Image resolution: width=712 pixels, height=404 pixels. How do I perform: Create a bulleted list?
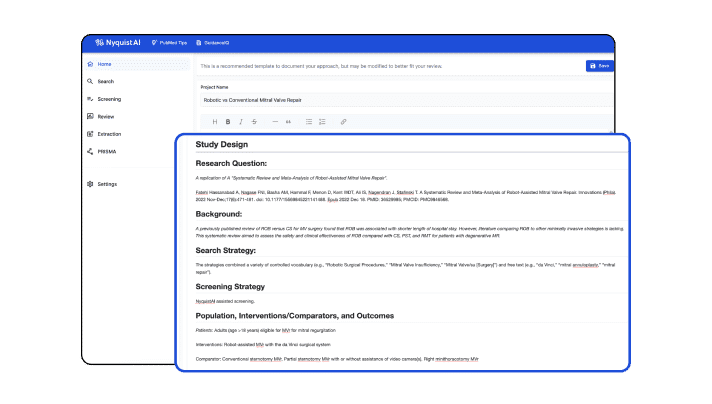tap(308, 122)
